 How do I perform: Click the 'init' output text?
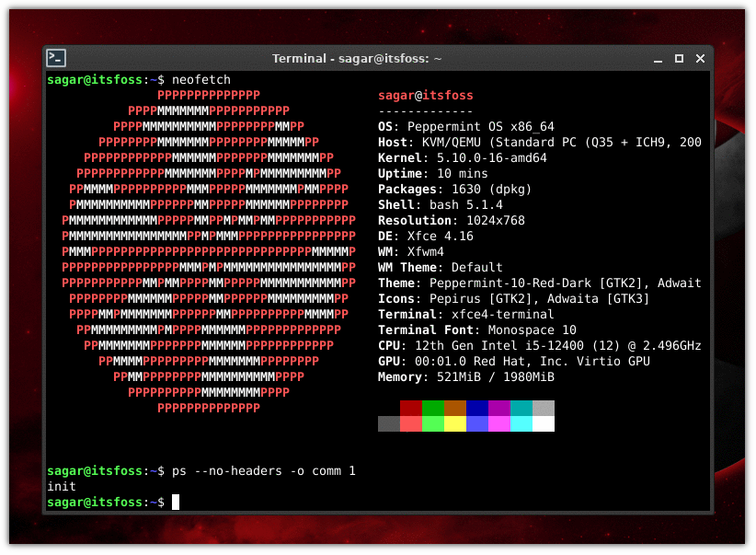[61, 486]
